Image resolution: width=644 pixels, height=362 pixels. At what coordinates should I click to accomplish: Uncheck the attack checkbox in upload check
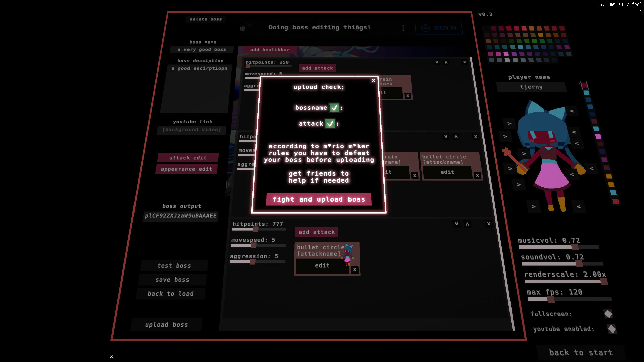coord(331,123)
